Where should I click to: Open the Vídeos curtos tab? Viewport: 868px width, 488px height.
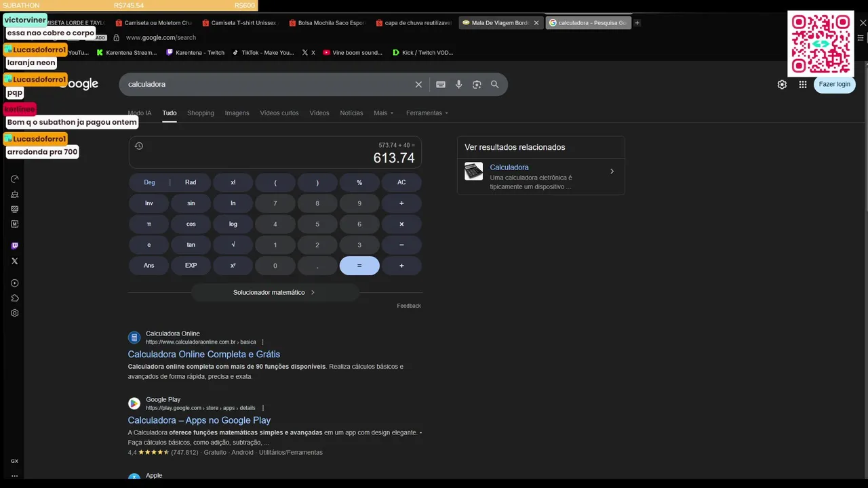(x=279, y=113)
